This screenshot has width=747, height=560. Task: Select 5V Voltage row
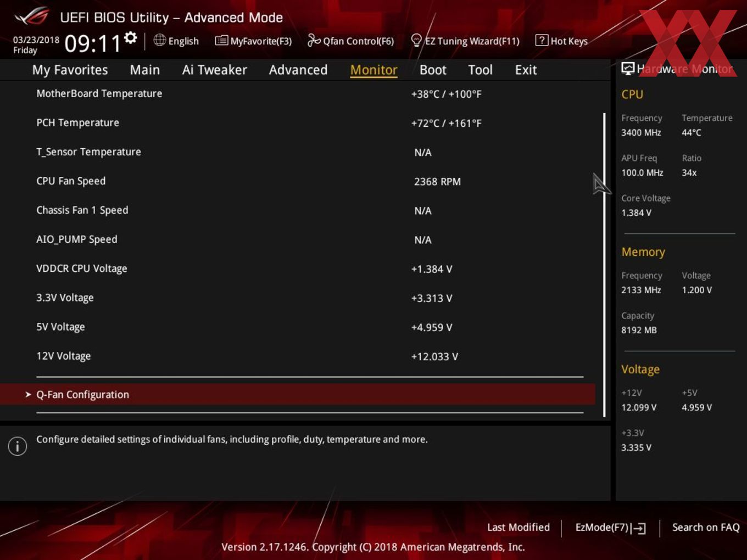(x=297, y=327)
